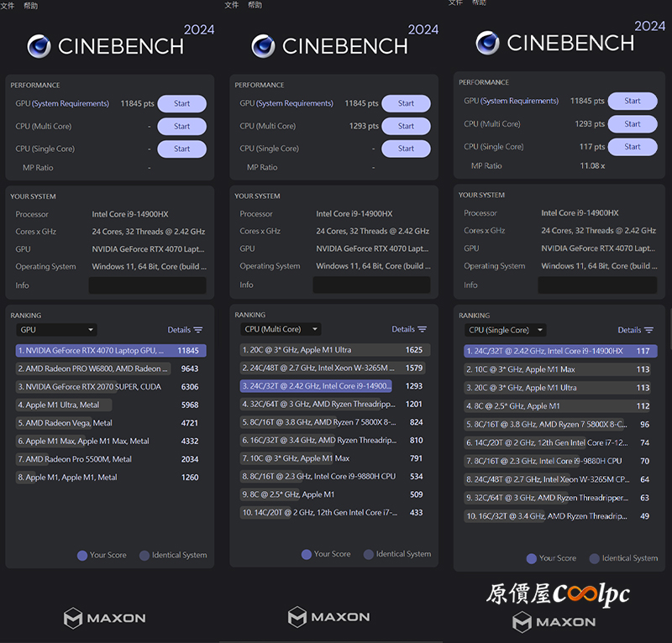This screenshot has height=643, width=672.
Task: Select the 12th Gen Core i7 row scoring 433
Action: tap(335, 513)
